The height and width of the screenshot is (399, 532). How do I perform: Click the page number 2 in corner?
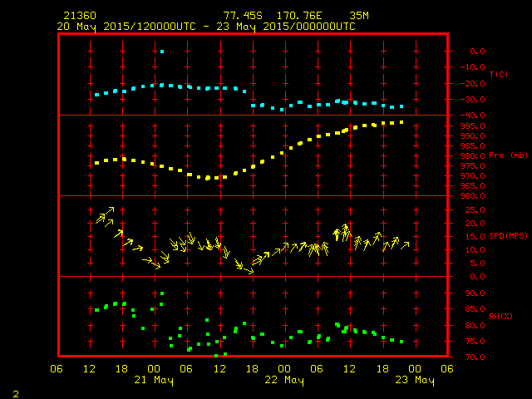[16, 394]
